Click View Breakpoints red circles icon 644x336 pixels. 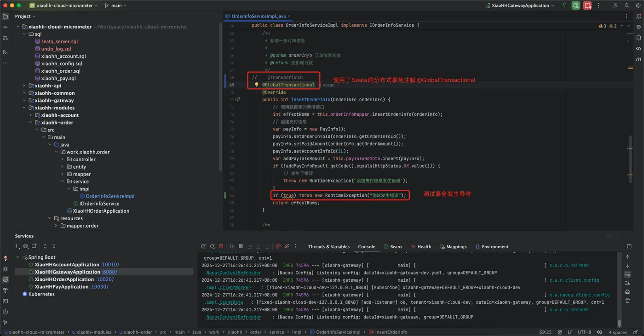pos(278,246)
